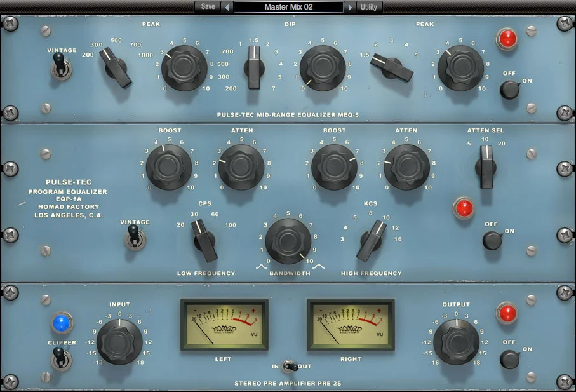Click the MEQ-5 first Peak gain knob
The height and width of the screenshot is (392, 576).
[x=184, y=68]
